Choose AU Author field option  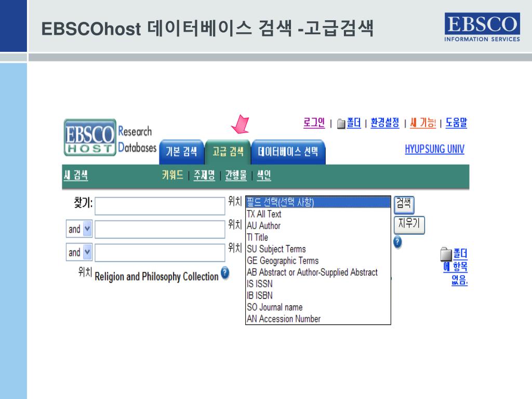(x=318, y=225)
